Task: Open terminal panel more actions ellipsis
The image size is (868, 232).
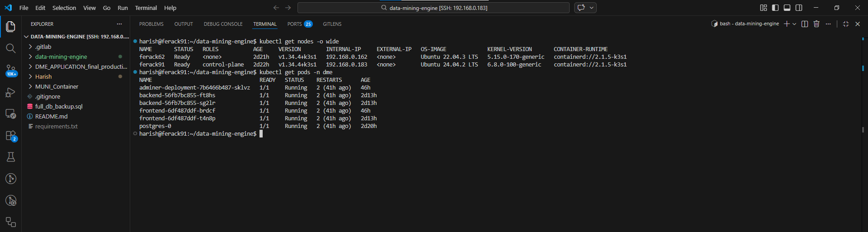Action: coord(828,24)
